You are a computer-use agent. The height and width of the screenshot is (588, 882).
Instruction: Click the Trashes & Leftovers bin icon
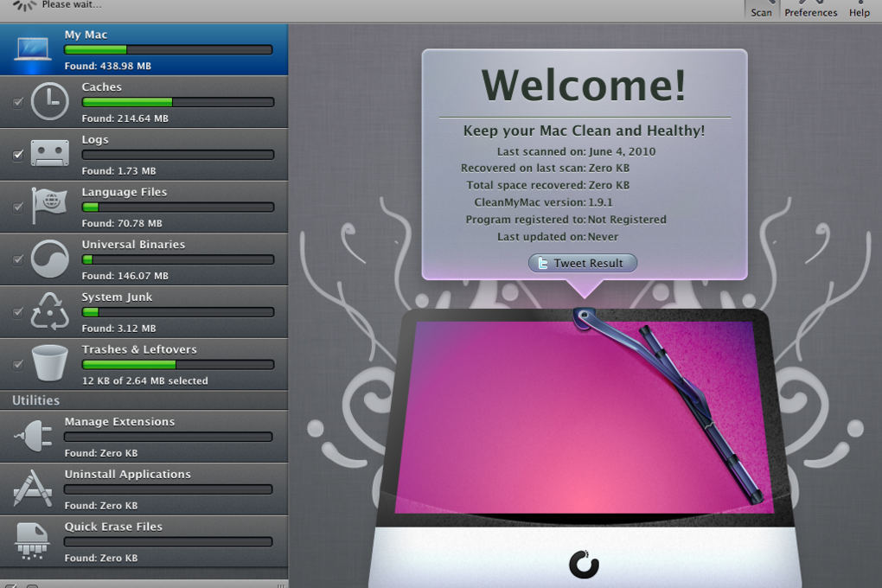tap(50, 363)
